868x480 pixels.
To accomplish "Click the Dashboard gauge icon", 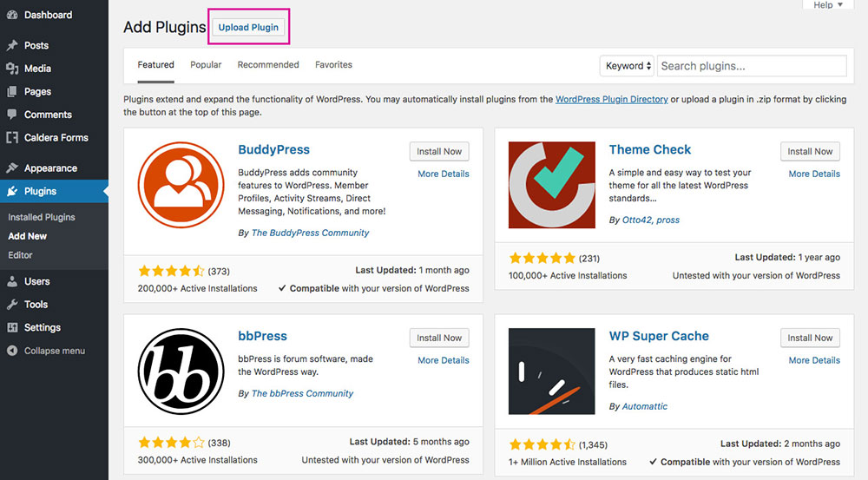I will 11,15.
